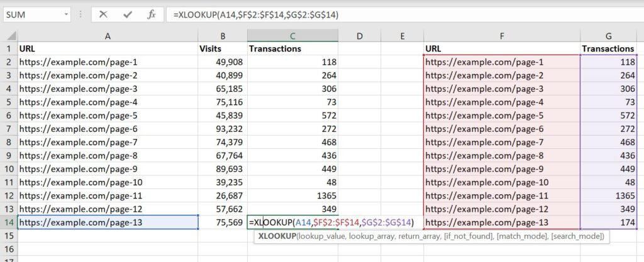This screenshot has width=644, height=262.
Task: Click row 1 header
Action: 9,48
